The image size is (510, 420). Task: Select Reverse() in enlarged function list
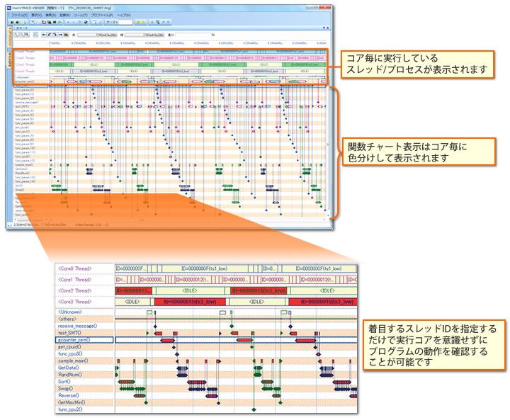(69, 396)
